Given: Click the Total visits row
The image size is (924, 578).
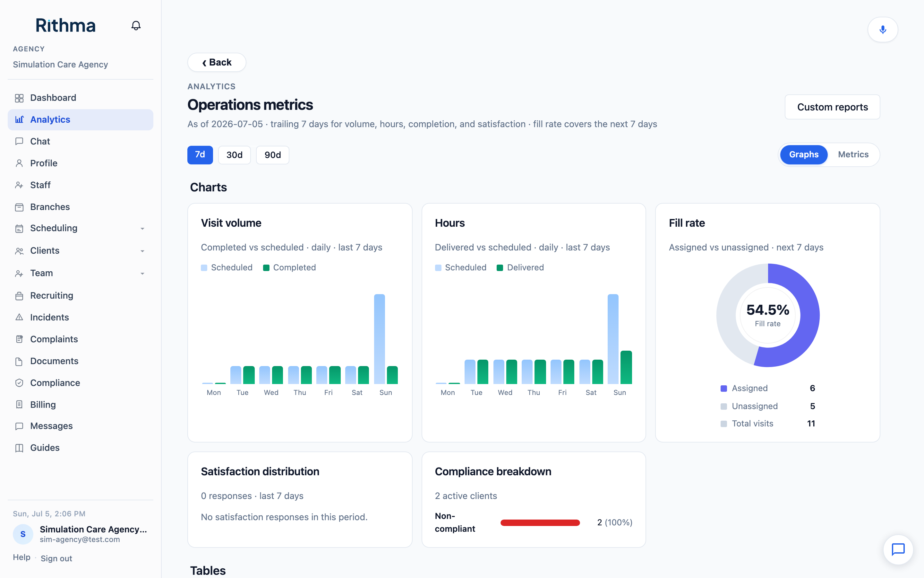Looking at the screenshot, I should (768, 424).
